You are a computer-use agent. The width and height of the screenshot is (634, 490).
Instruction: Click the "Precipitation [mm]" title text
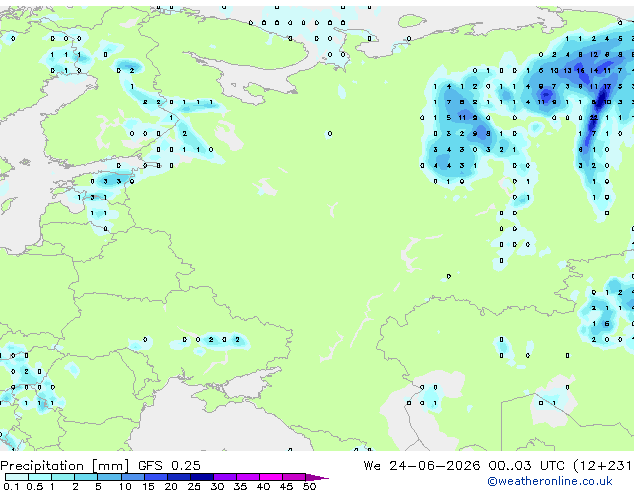pyautogui.click(x=65, y=466)
